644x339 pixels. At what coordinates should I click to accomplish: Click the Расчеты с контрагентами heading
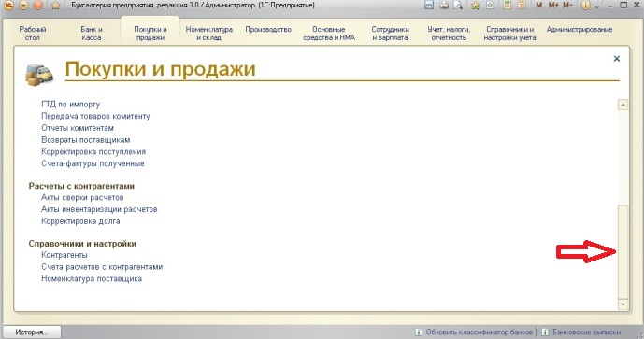(81, 186)
